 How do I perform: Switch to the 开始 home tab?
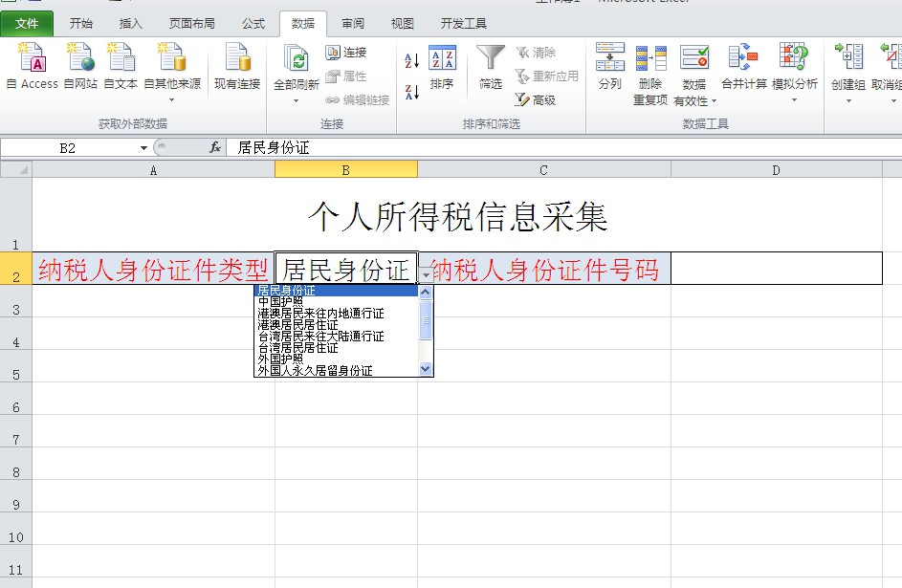pos(80,24)
